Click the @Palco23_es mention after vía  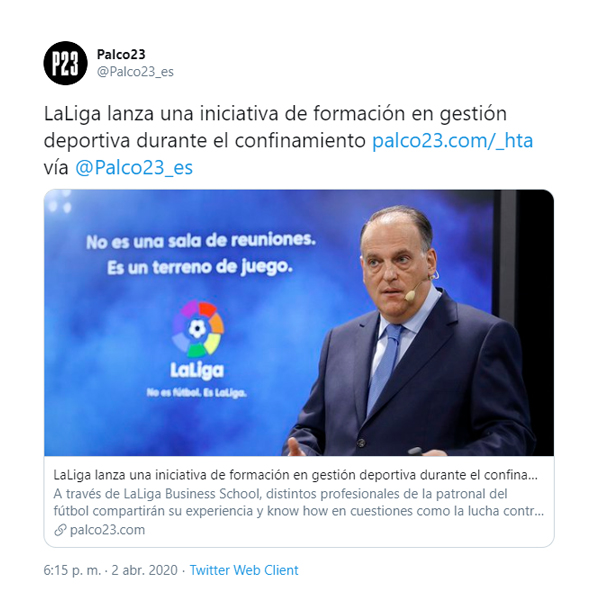(134, 167)
